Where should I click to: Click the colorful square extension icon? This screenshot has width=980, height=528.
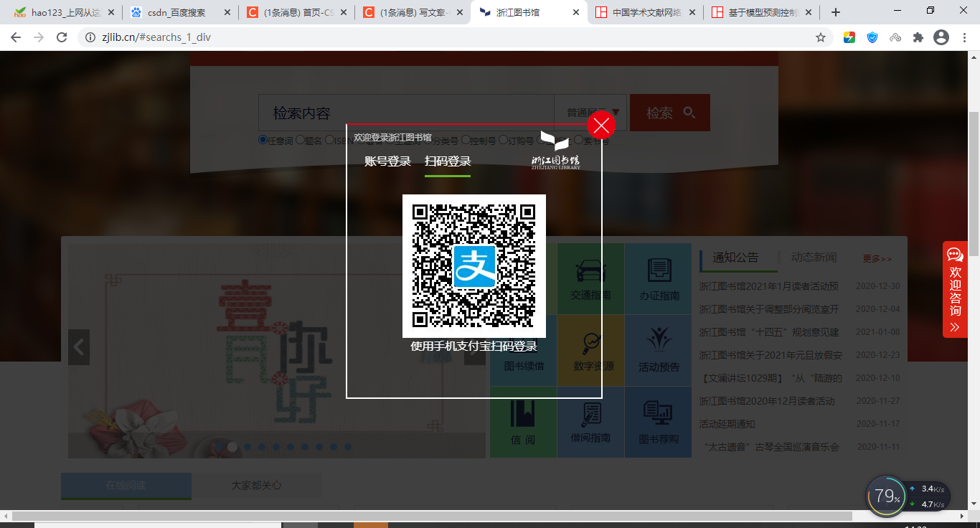849,37
